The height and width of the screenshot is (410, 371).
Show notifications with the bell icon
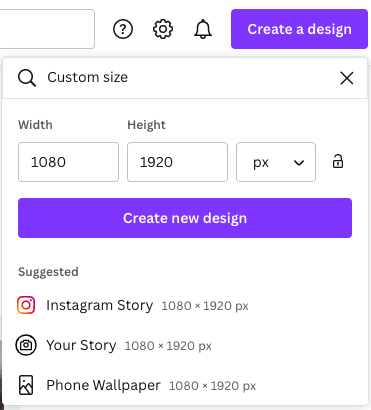pyautogui.click(x=203, y=29)
